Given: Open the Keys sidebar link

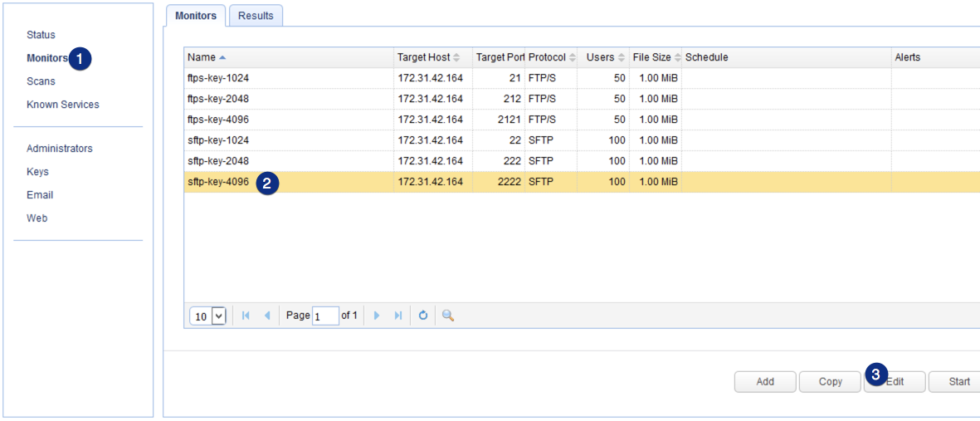Looking at the screenshot, I should 37,172.
